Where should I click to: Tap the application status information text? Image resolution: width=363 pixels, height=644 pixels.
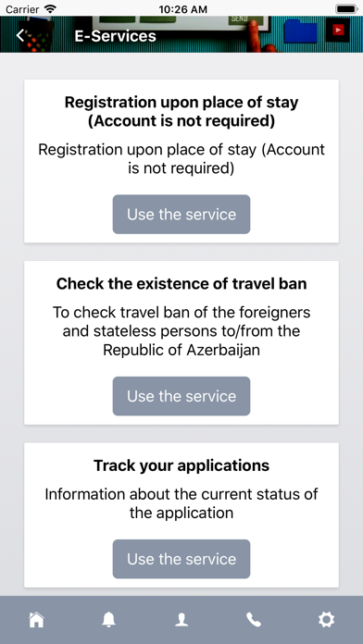(x=181, y=503)
